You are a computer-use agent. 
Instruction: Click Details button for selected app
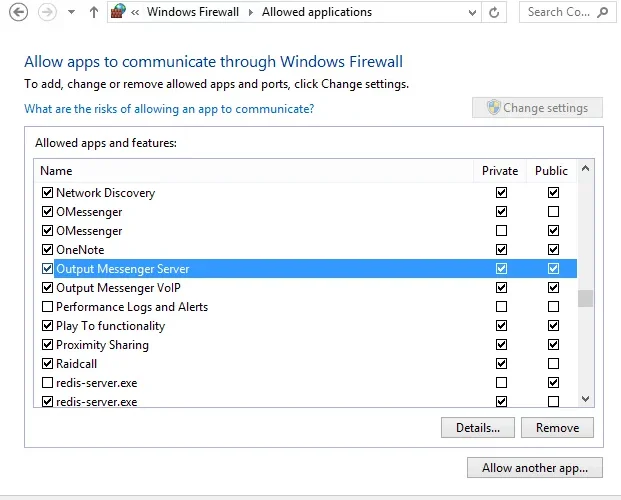tap(478, 427)
